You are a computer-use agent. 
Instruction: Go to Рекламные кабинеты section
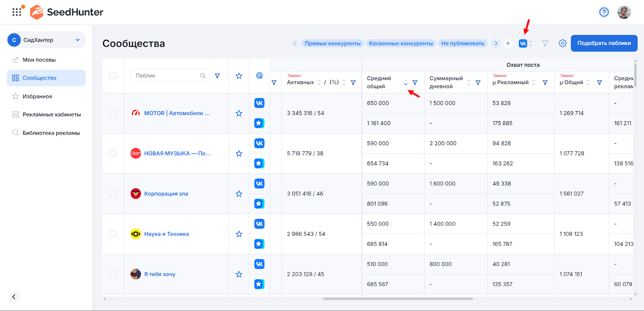pos(52,115)
